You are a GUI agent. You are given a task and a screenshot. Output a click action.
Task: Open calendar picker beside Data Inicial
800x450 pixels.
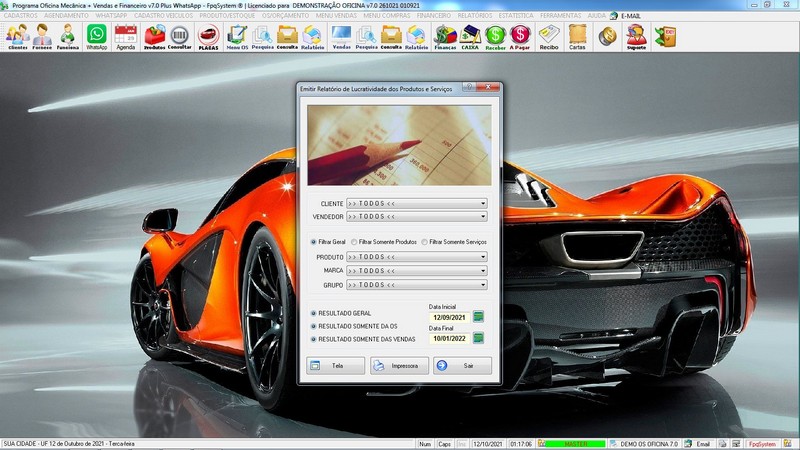pyautogui.click(x=478, y=317)
